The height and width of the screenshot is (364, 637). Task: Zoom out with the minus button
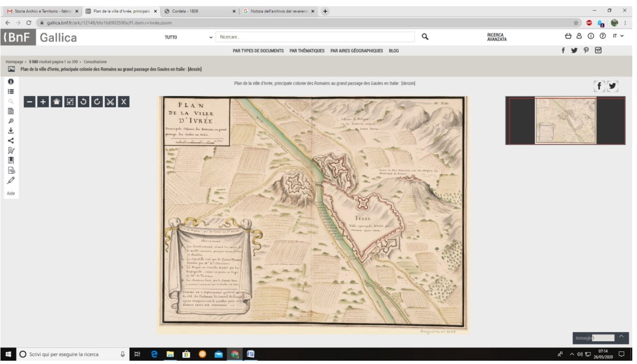pyautogui.click(x=29, y=102)
